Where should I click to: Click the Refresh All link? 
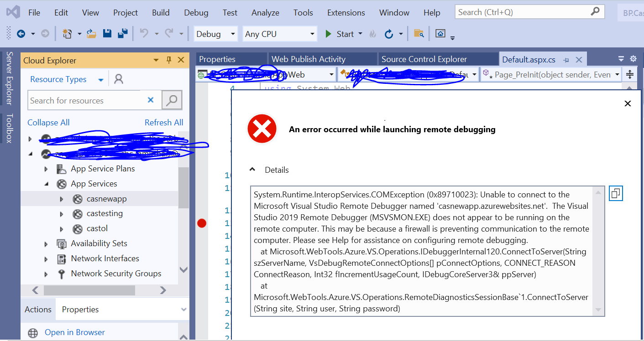[x=164, y=122]
